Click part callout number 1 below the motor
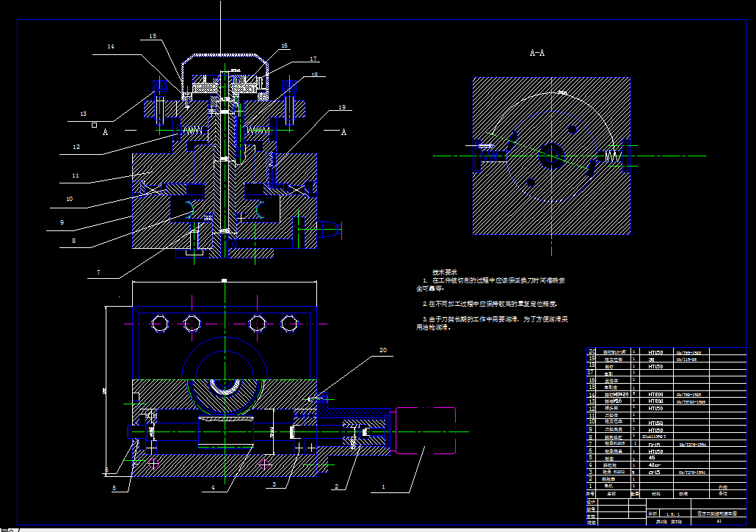This screenshot has height=532, width=756. (x=383, y=487)
